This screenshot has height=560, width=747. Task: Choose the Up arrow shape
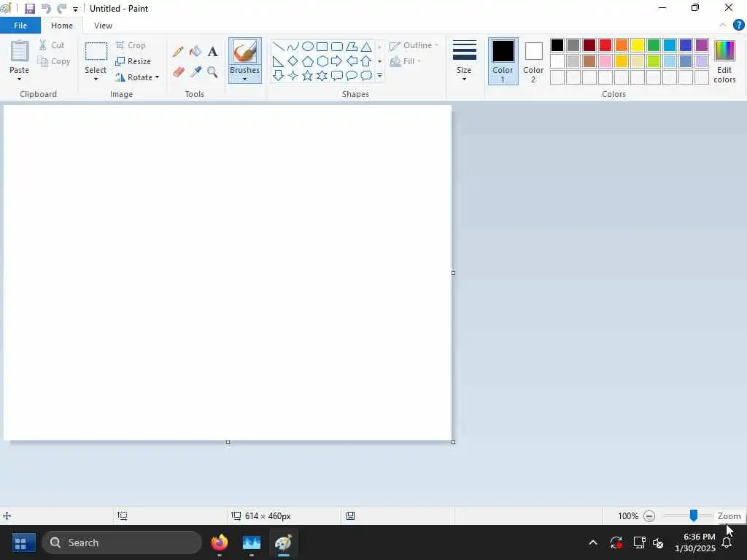pos(366,61)
